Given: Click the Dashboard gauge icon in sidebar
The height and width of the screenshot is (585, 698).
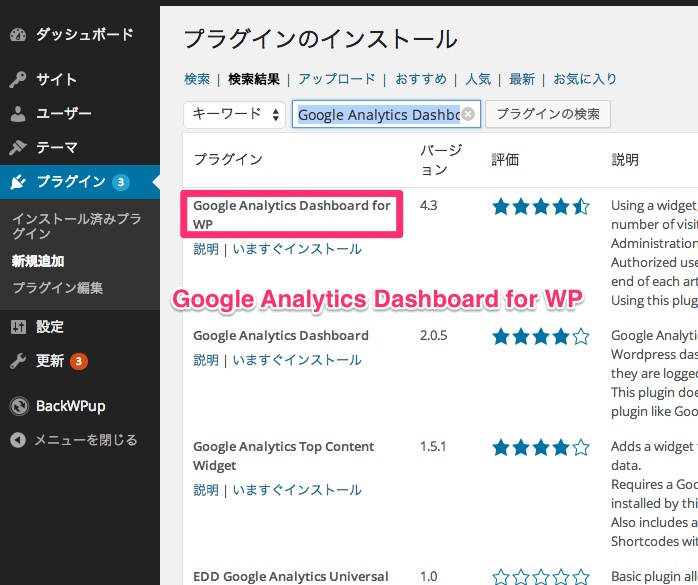Looking at the screenshot, I should click(x=18, y=35).
